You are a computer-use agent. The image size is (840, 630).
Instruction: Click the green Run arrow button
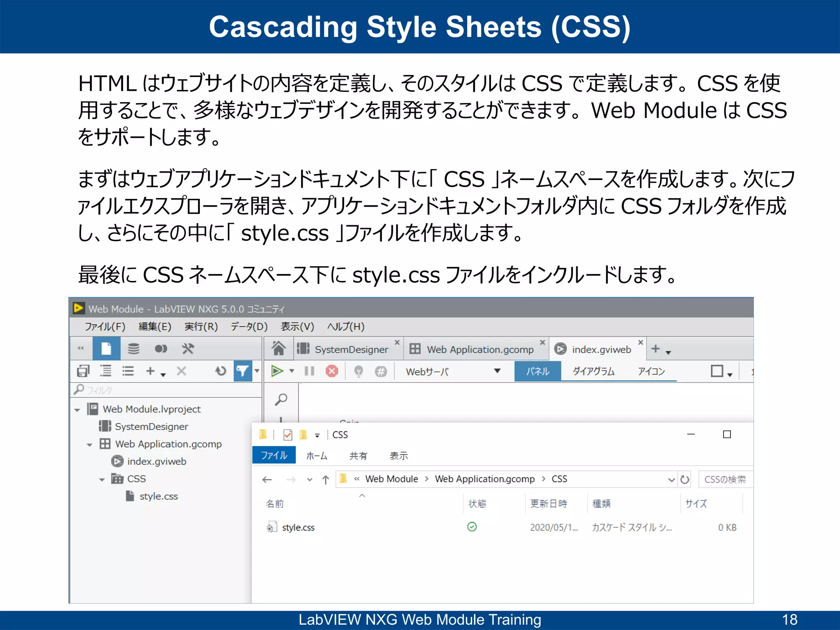point(277,371)
